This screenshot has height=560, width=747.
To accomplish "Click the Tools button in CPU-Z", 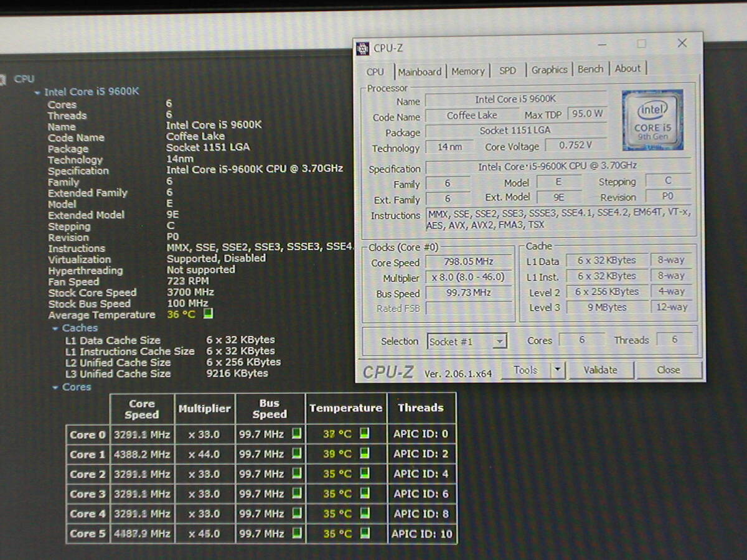I will pyautogui.click(x=525, y=370).
